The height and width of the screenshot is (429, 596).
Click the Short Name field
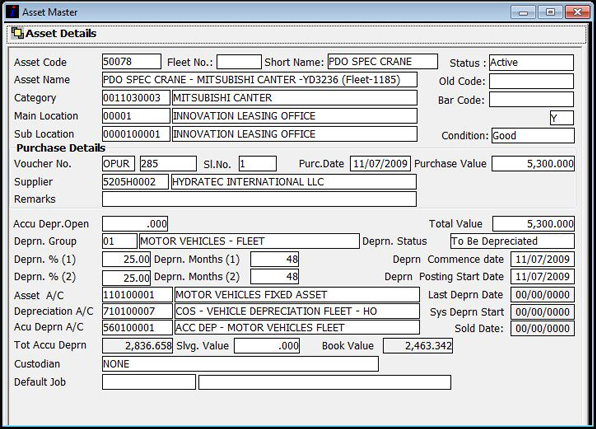coord(382,62)
